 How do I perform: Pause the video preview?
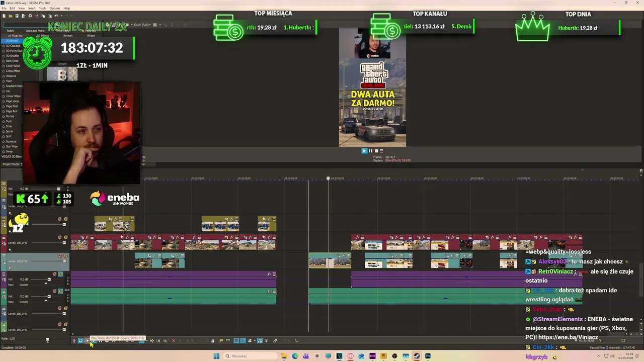370,151
